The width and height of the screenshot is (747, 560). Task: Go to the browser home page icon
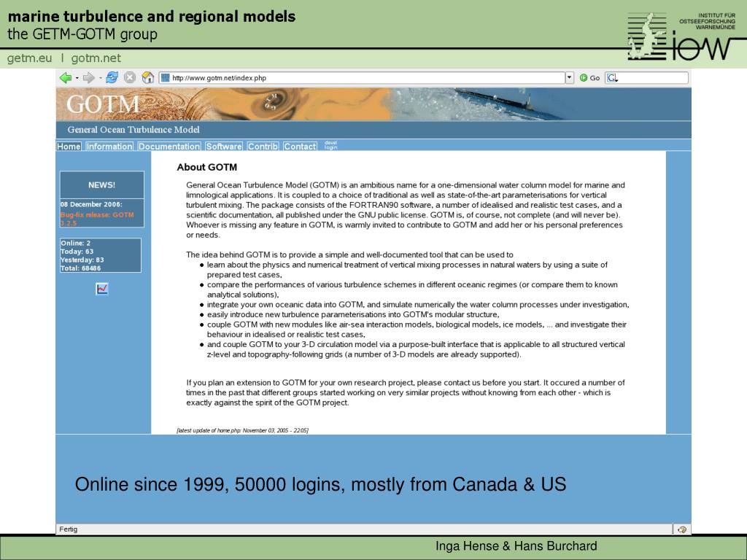(148, 77)
